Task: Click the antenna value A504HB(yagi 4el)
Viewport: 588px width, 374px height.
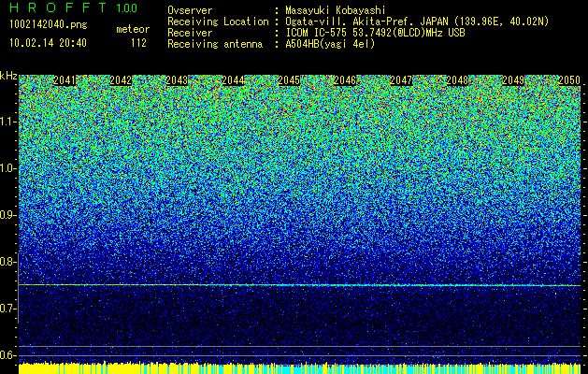Action: coord(330,44)
